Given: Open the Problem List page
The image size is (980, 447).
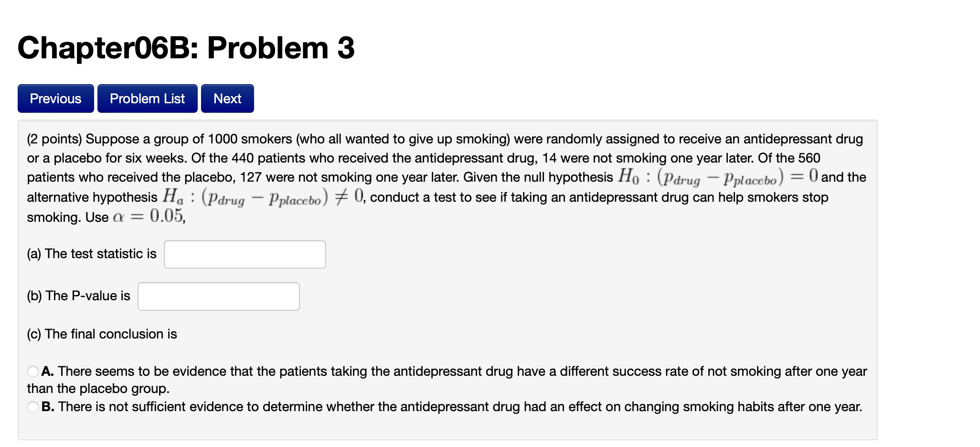Looking at the screenshot, I should click(147, 98).
